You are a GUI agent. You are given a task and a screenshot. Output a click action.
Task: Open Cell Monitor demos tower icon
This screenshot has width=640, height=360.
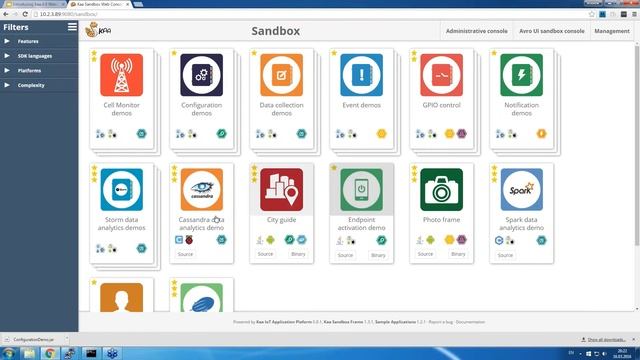click(x=122, y=75)
